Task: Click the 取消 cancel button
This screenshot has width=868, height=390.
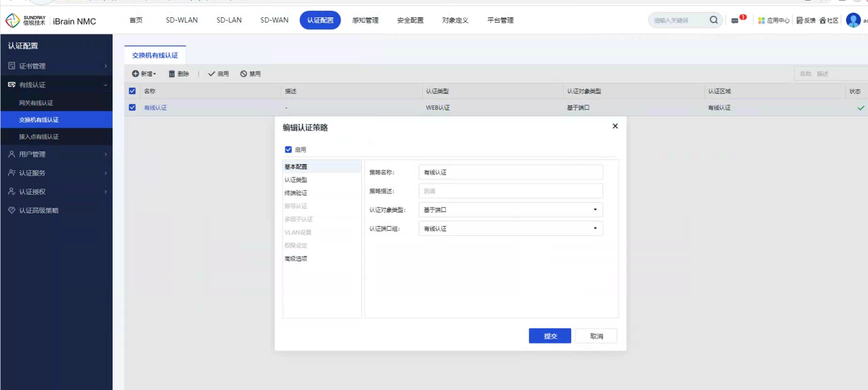Action: [596, 336]
